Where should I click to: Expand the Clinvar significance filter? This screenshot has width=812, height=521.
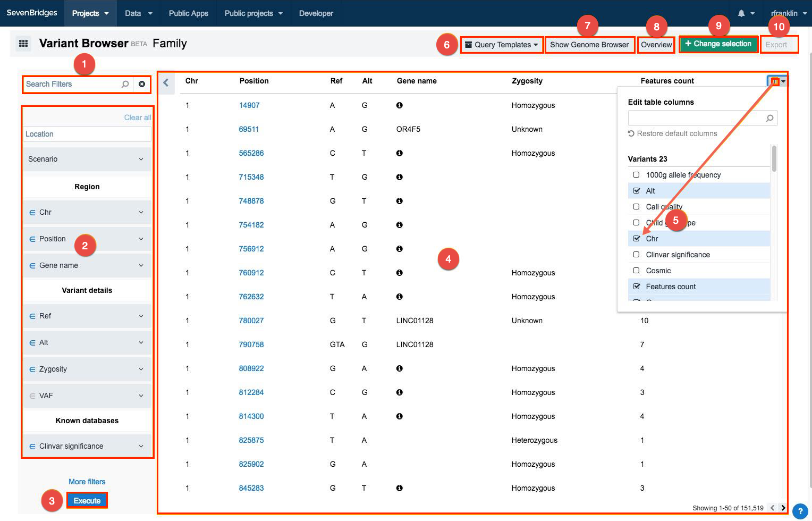point(87,446)
